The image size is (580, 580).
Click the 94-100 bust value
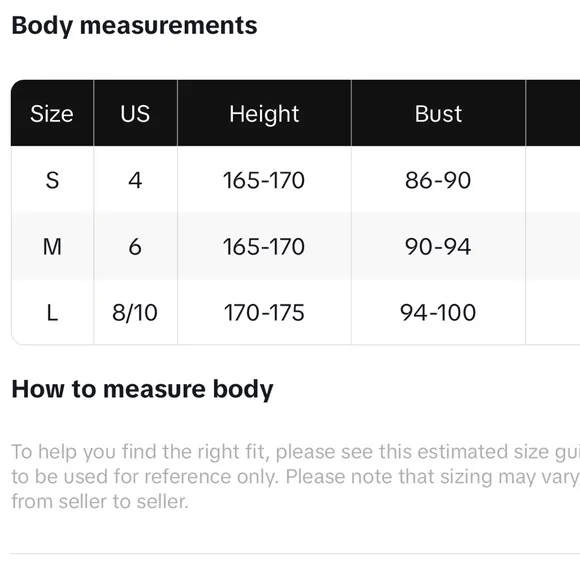[438, 313]
